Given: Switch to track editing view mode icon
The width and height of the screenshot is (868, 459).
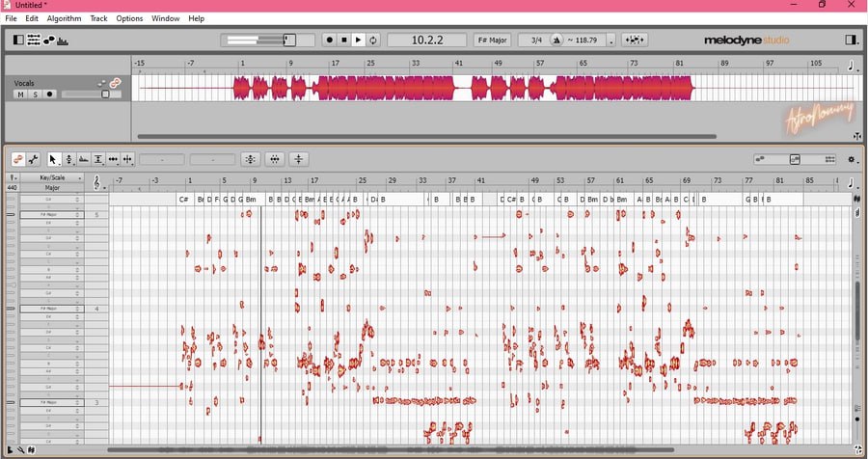Looking at the screenshot, I should [x=795, y=159].
